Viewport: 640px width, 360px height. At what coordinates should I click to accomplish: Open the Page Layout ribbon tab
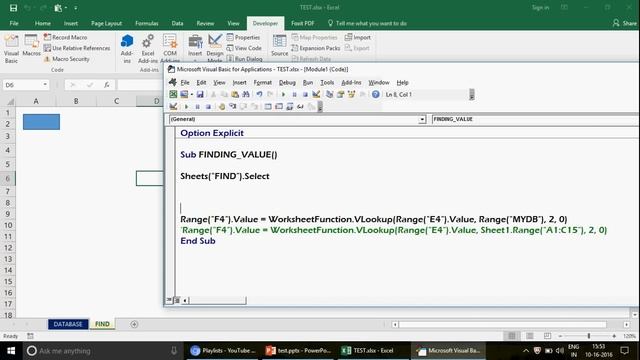pos(106,23)
